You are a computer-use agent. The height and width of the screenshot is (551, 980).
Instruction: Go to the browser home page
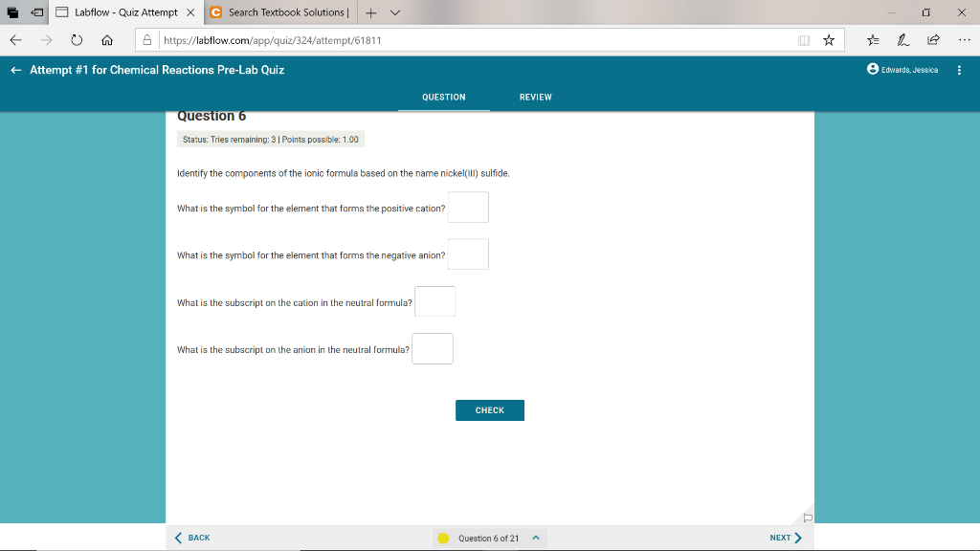106,40
